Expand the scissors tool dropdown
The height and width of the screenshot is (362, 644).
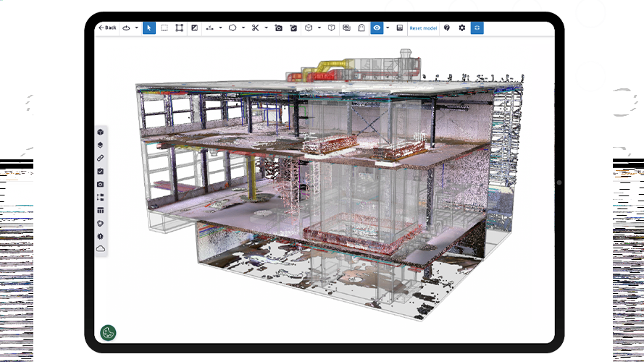(266, 28)
